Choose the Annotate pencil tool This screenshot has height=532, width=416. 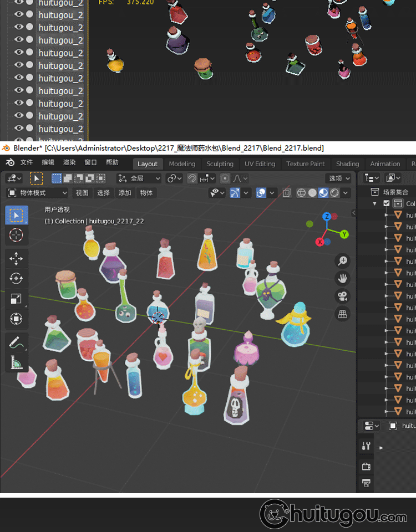[x=17, y=342]
